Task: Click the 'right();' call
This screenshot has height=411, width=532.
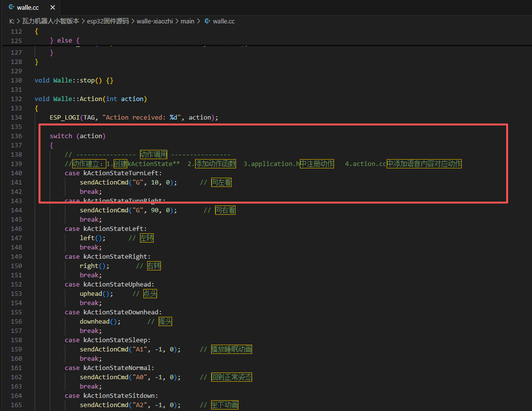Action: coord(95,266)
